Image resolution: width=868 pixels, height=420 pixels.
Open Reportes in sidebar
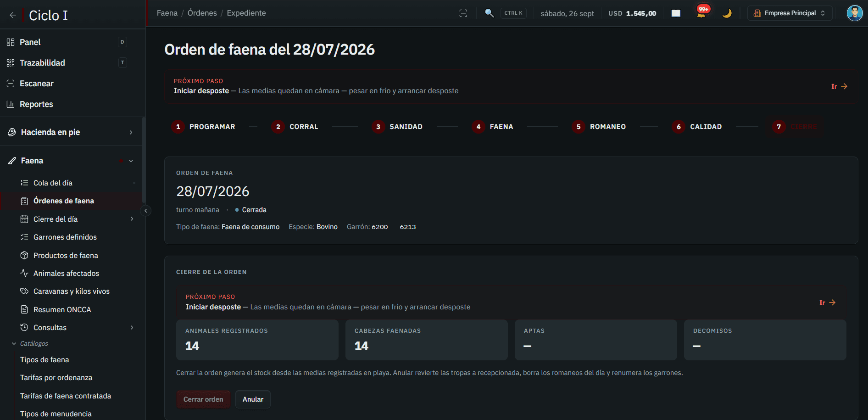click(67, 104)
